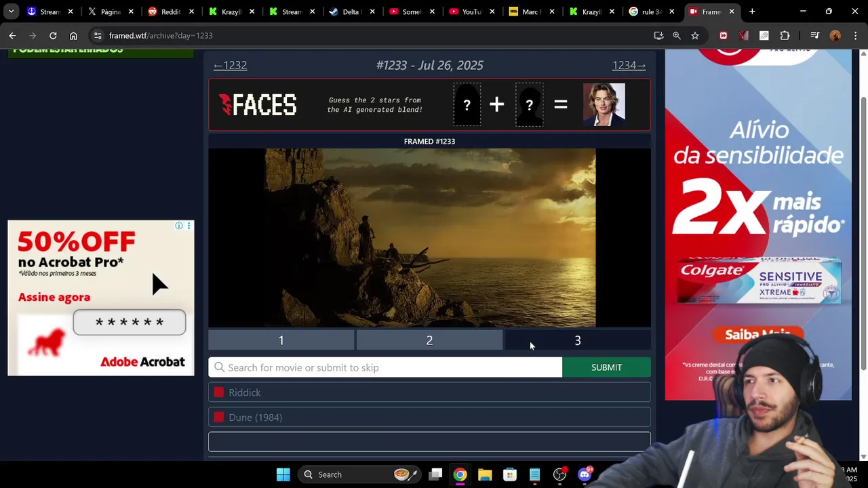Open Task View on the taskbar
The width and height of the screenshot is (868, 488).
click(x=435, y=474)
